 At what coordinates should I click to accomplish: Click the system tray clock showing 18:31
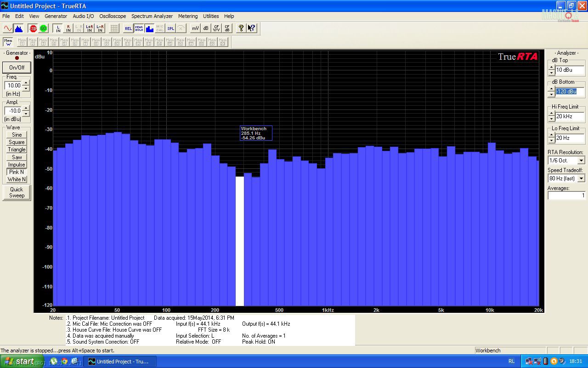pyautogui.click(x=576, y=362)
